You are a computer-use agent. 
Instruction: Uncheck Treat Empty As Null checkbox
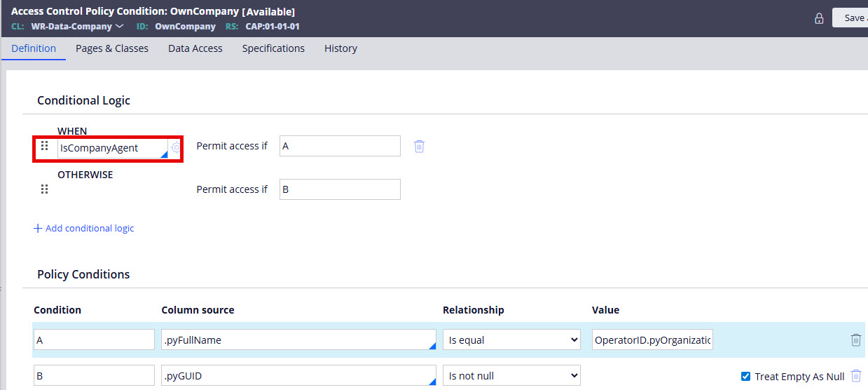(x=745, y=377)
